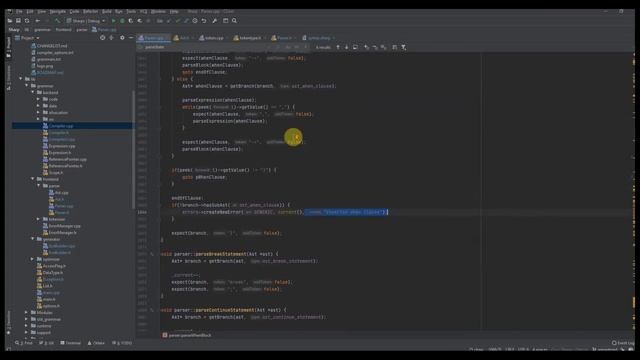Image resolution: width=640 pixels, height=360 pixels.
Task: Select ErrorManager.h in project tree
Action: click(62, 233)
